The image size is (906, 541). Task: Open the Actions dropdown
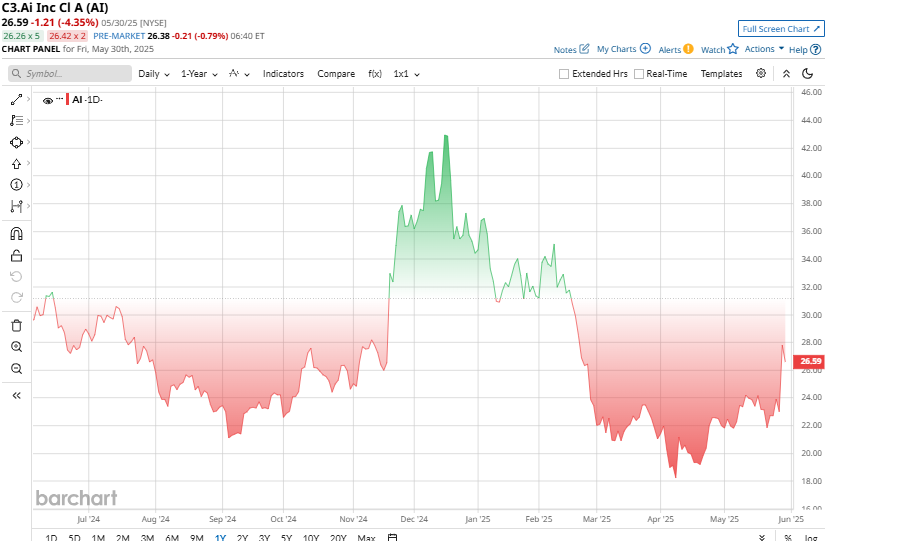coord(764,49)
